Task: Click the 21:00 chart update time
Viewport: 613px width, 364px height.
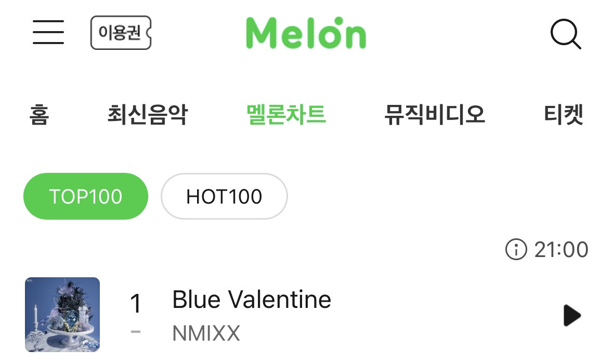Action: [561, 250]
